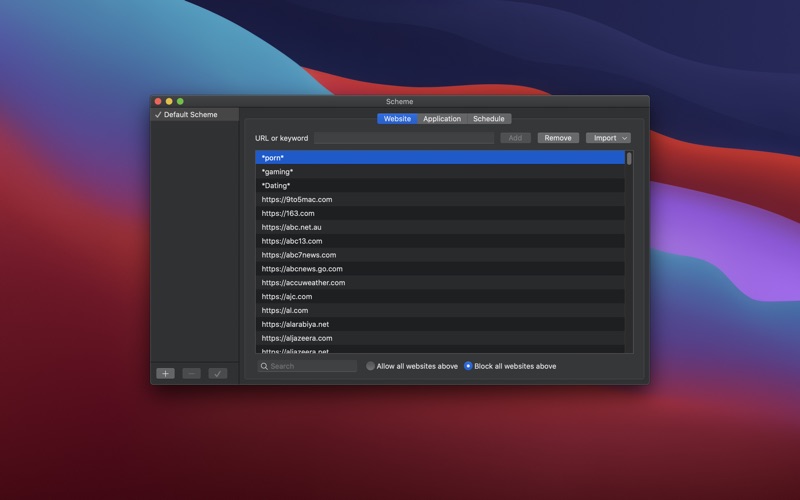Image resolution: width=800 pixels, height=500 pixels.
Task: Click the website list scrollbar thumb
Action: pos(629,159)
